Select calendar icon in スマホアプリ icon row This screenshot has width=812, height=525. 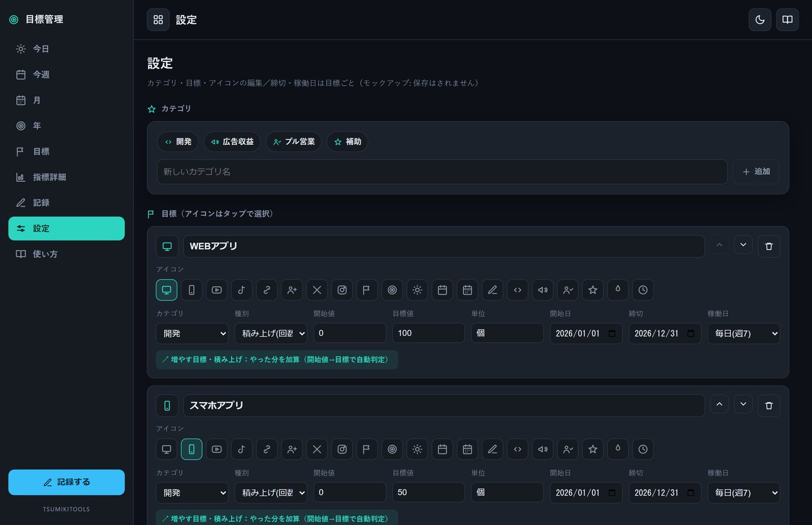point(442,449)
